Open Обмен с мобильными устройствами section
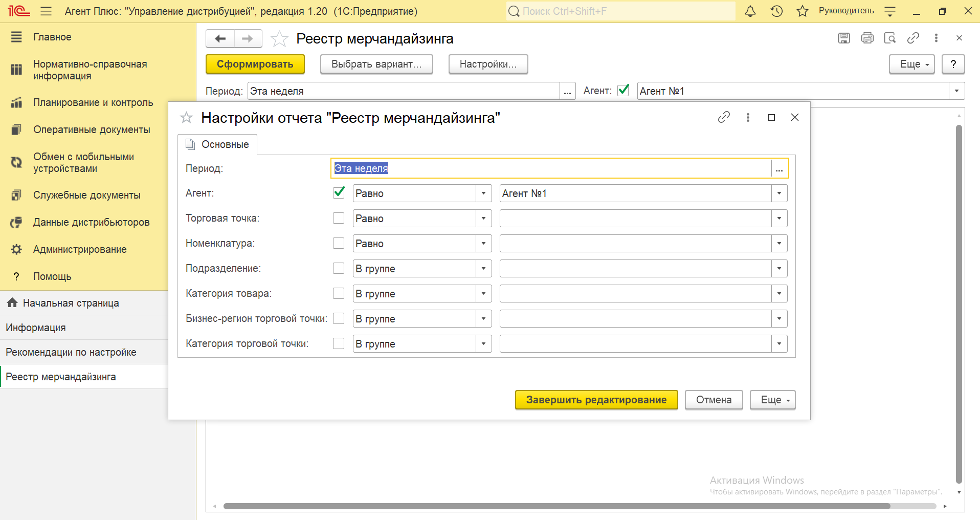This screenshot has width=980, height=520. point(83,163)
